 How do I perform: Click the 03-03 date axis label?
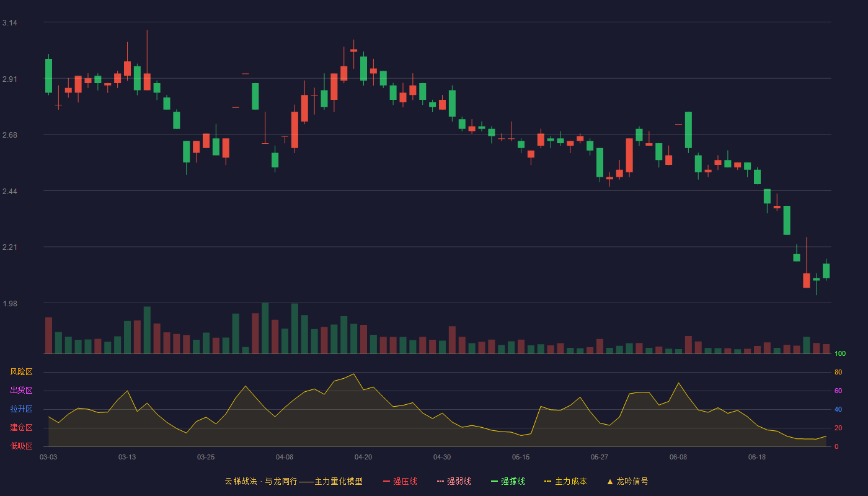coord(48,457)
